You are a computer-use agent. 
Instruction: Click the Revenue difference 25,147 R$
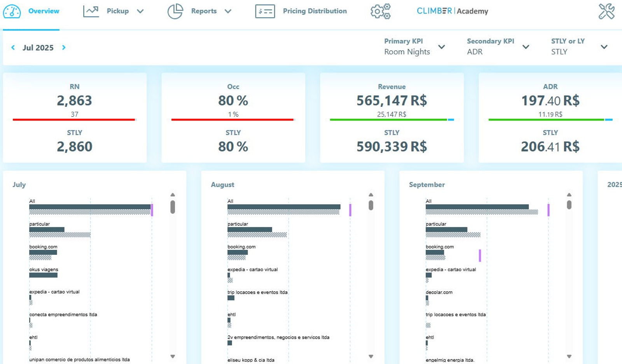[x=391, y=114]
